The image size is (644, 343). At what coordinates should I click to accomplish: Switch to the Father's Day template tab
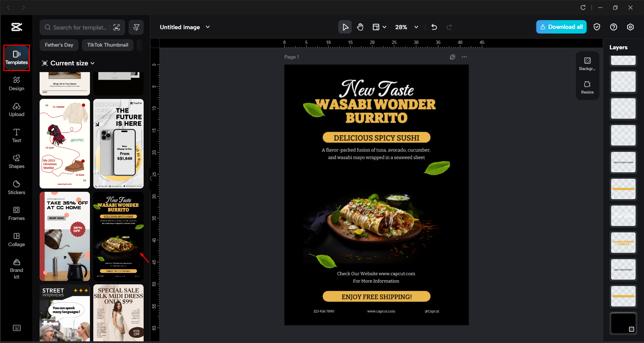[x=59, y=45]
